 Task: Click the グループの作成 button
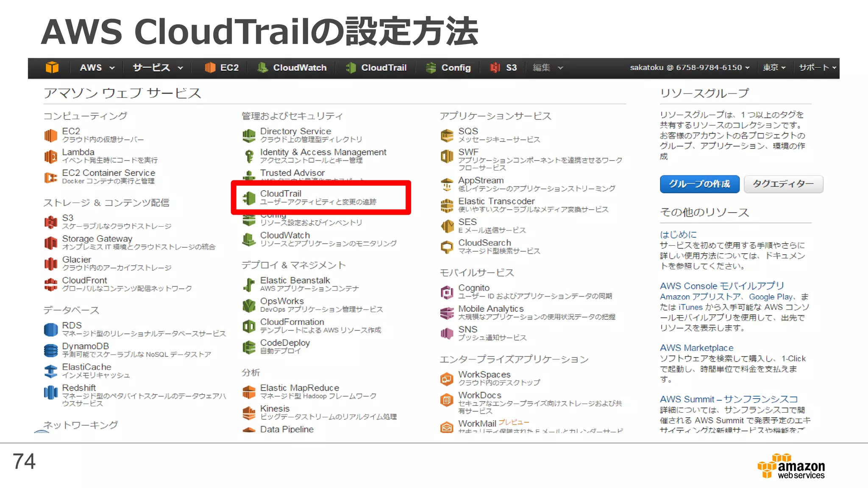pos(699,184)
